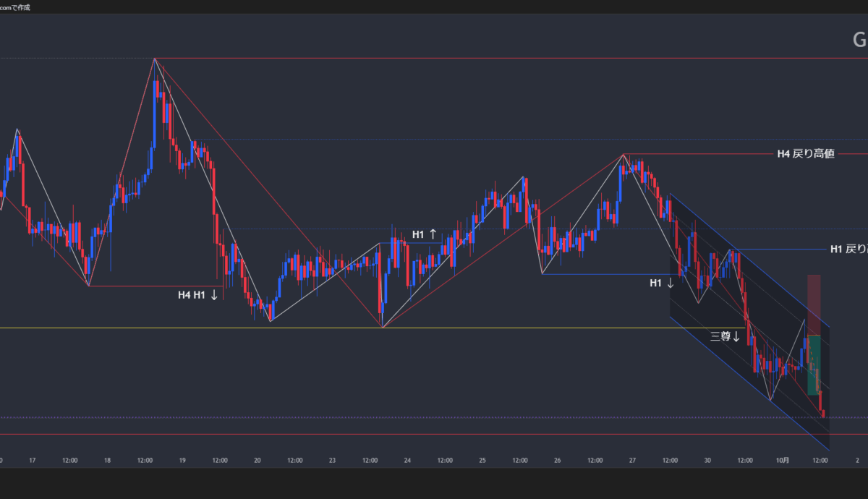Select the H1 戻り label at right edge
Viewport: 868px width, 499px height.
tap(848, 249)
